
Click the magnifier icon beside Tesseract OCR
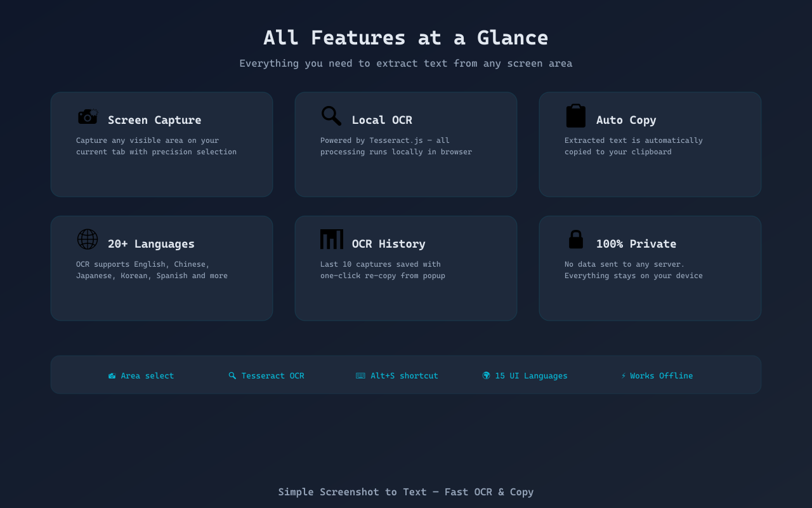232,375
